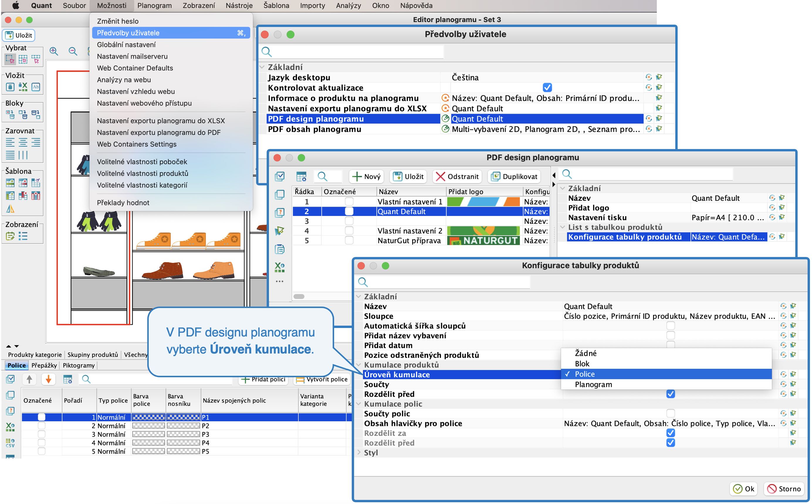Click the Excel export icon in shelves sidebar

pyautogui.click(x=10, y=427)
